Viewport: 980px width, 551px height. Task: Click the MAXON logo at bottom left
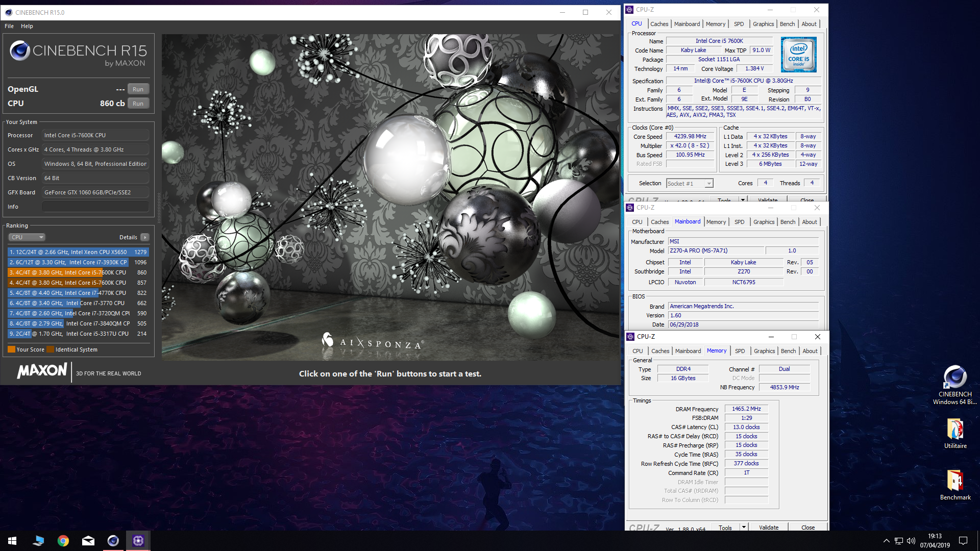[42, 371]
